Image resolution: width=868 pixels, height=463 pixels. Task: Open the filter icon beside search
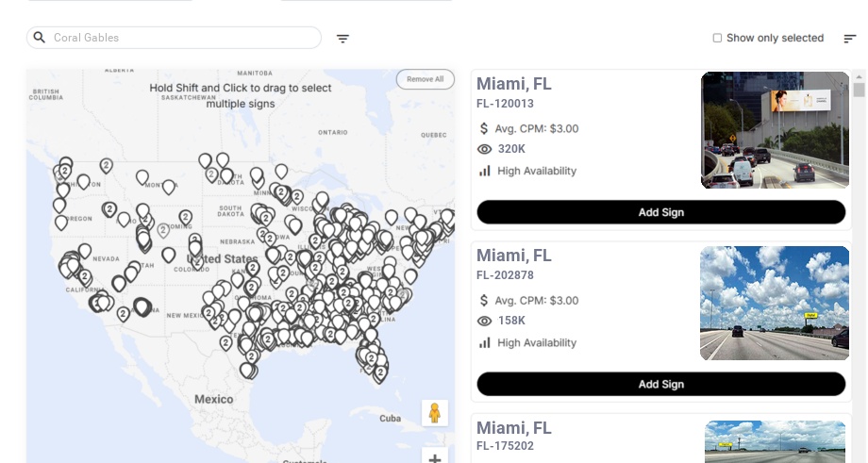(342, 39)
